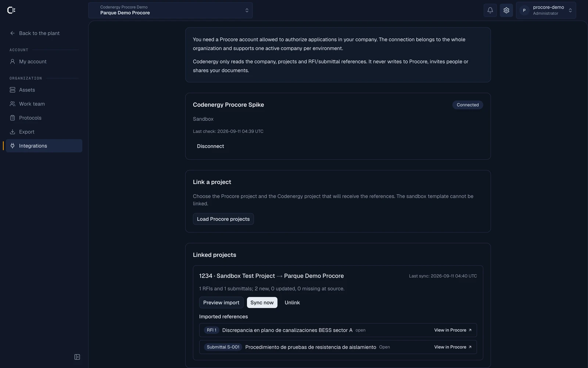Open Assets section

click(44, 90)
